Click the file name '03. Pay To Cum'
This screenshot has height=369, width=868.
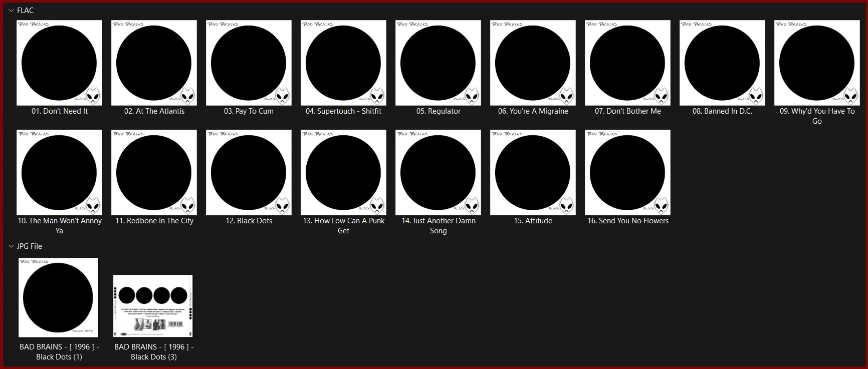(249, 111)
